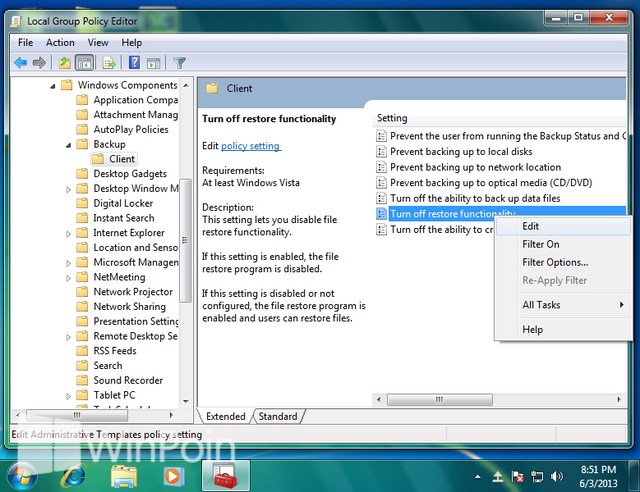Click policy icon for Prevent backing up to network location
Screen dimensions: 640x492
tap(381, 167)
